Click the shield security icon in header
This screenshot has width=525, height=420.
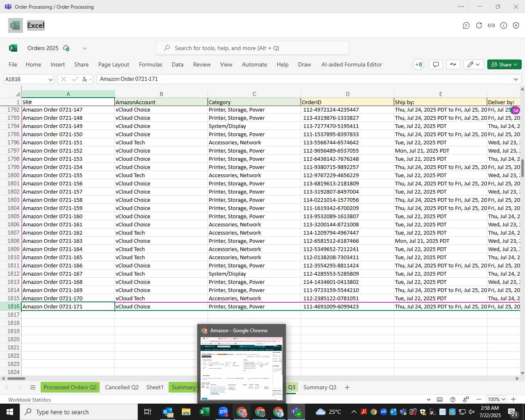(516, 25)
